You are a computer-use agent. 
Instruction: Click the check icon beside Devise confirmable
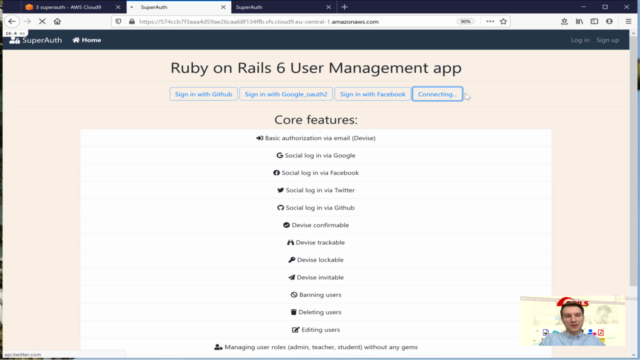[x=286, y=225]
